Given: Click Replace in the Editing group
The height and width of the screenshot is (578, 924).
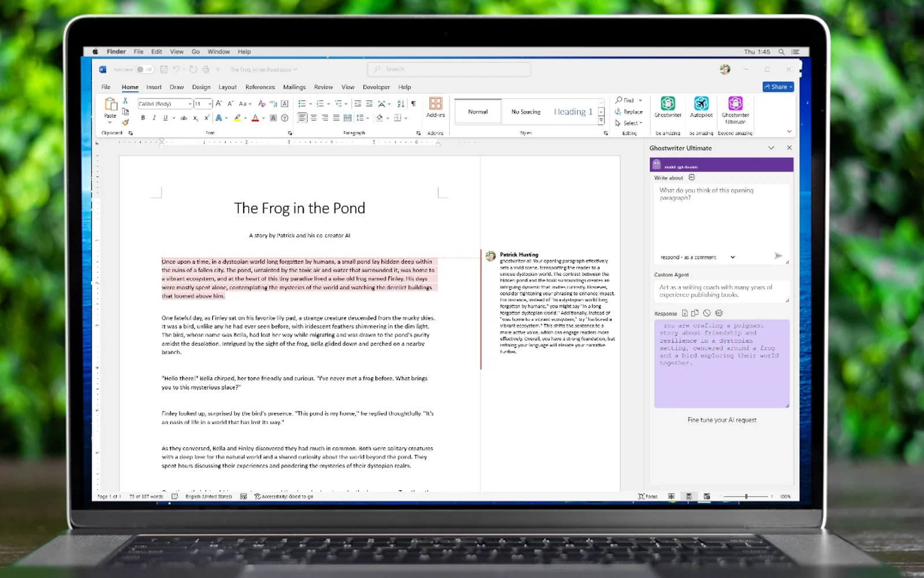Looking at the screenshot, I should 629,112.
